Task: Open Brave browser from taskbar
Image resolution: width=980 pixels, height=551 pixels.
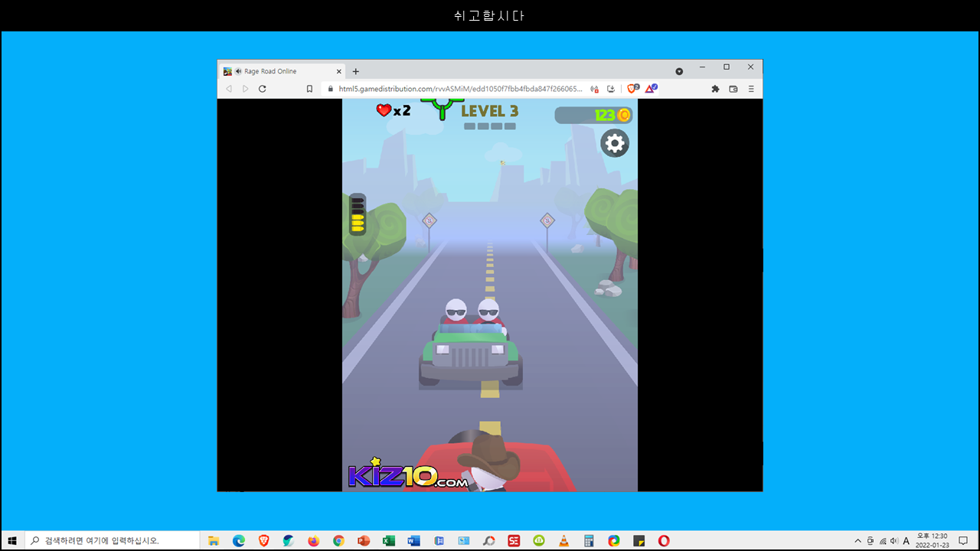Action: pyautogui.click(x=264, y=540)
